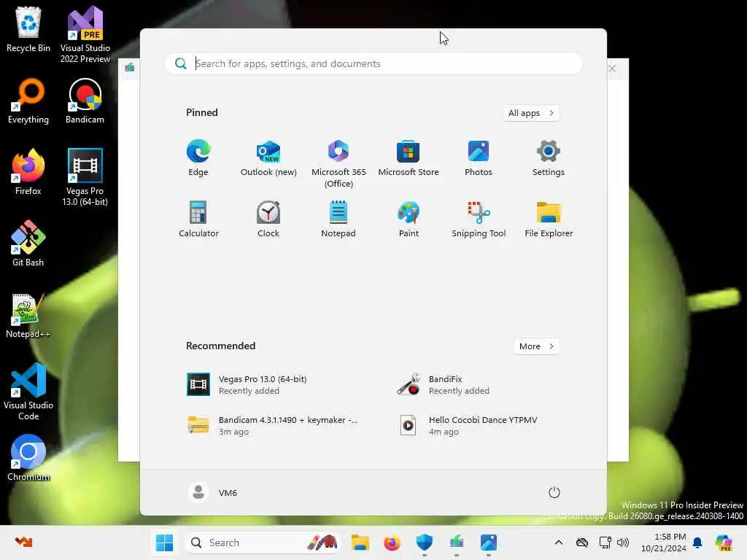The height and width of the screenshot is (560, 747).
Task: Open cloud sync tray icon
Action: coord(581,542)
